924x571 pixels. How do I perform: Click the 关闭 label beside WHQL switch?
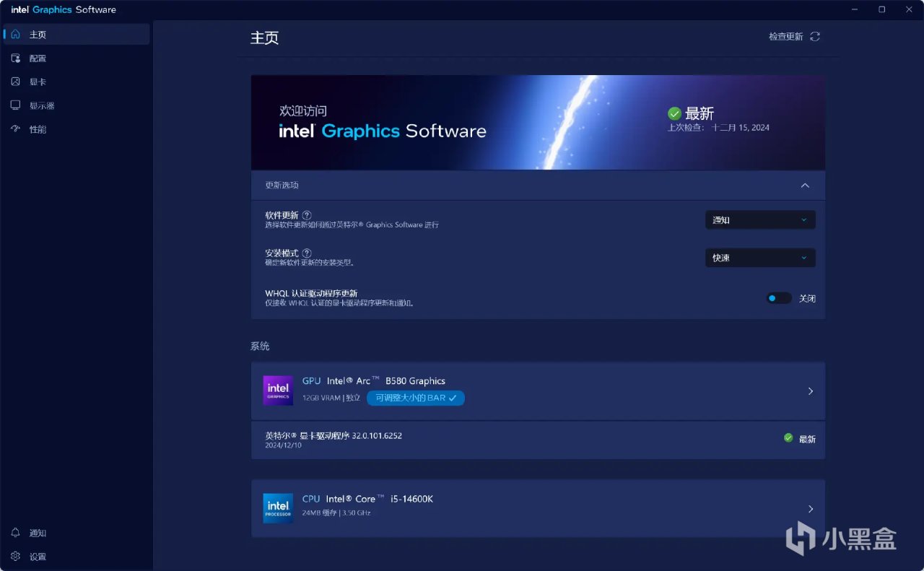(x=807, y=298)
